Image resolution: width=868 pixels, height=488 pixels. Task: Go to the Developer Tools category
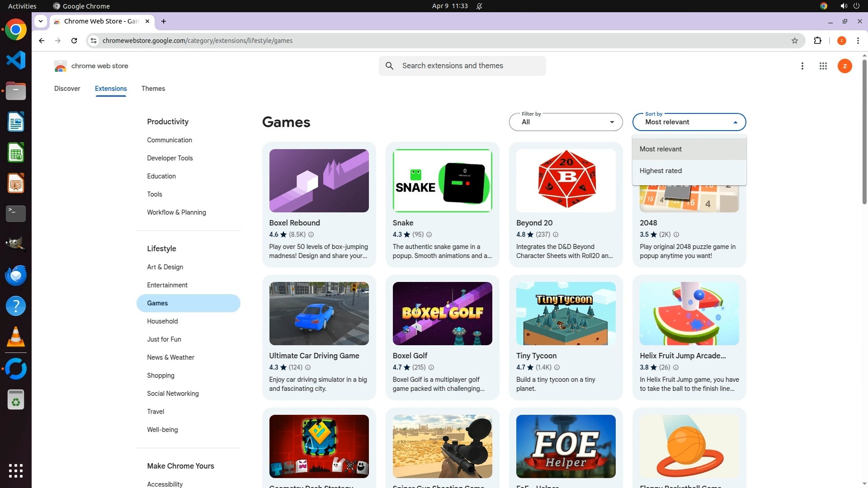click(x=170, y=158)
